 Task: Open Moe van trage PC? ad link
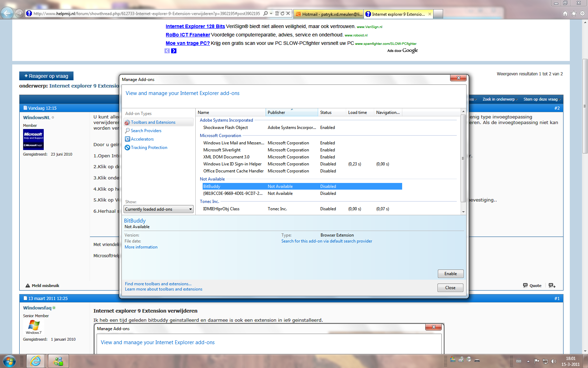coord(188,43)
